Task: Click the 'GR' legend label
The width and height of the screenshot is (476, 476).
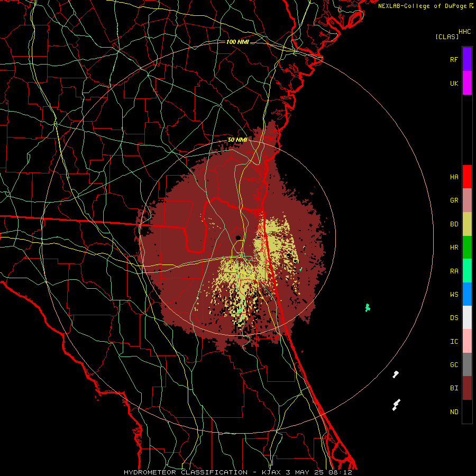Action: [454, 200]
